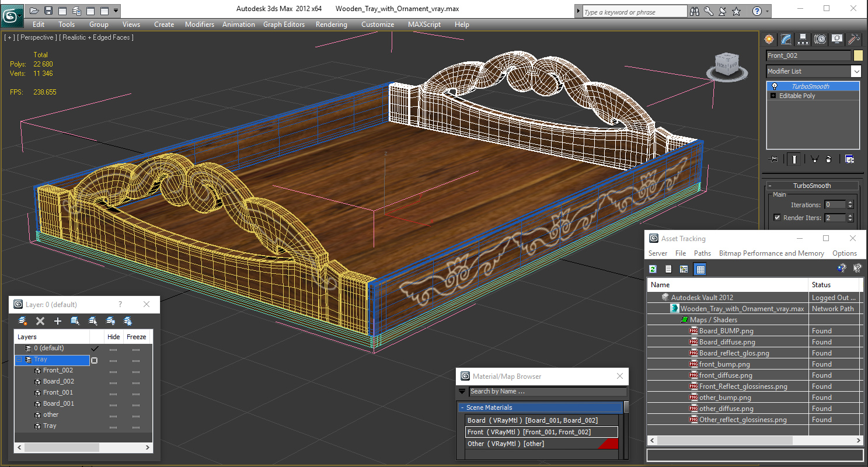The width and height of the screenshot is (868, 467).
Task: Click the object name field Front_002
Action: coord(808,55)
